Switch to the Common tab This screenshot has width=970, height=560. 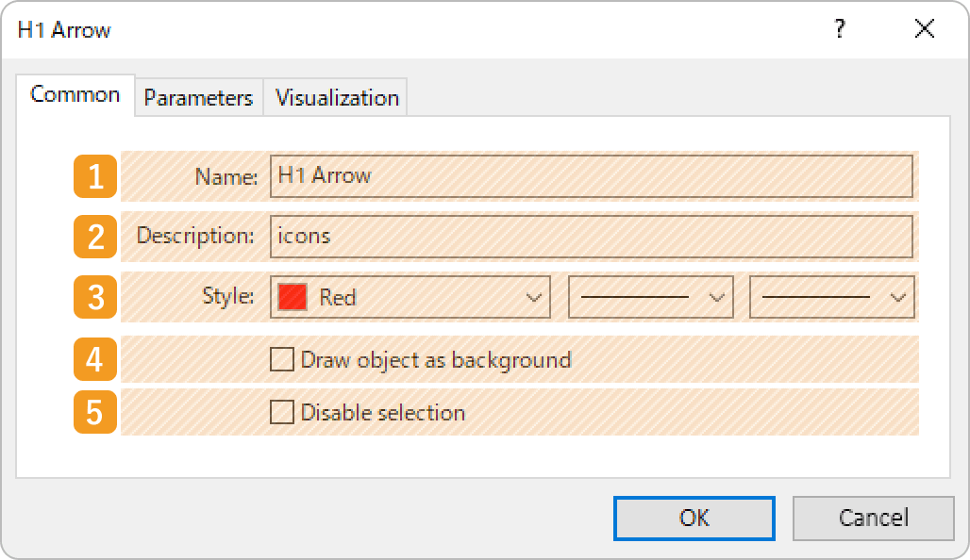click(x=75, y=95)
